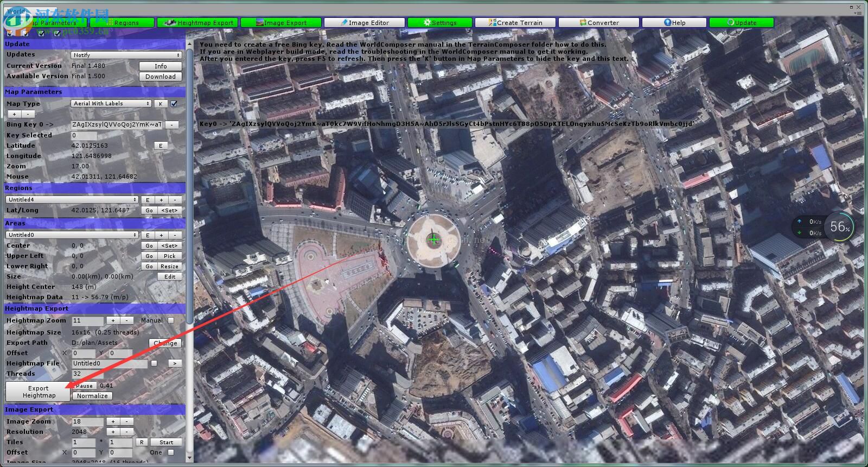
Task: Click <Set> in the Lat/Long row
Action: 170,210
